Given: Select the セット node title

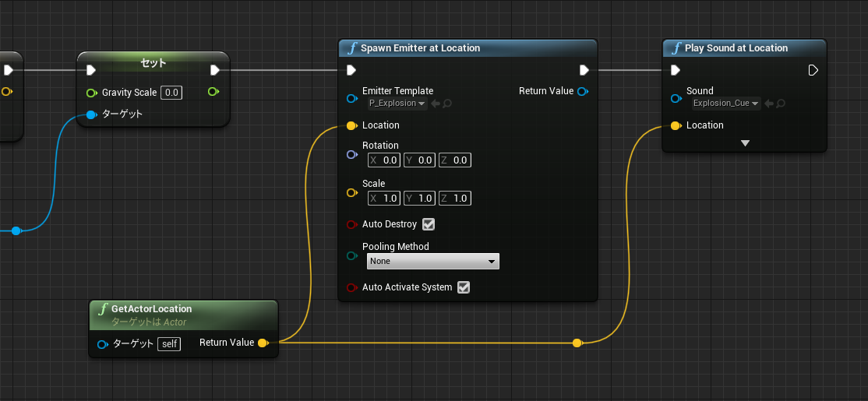Looking at the screenshot, I should point(153,62).
